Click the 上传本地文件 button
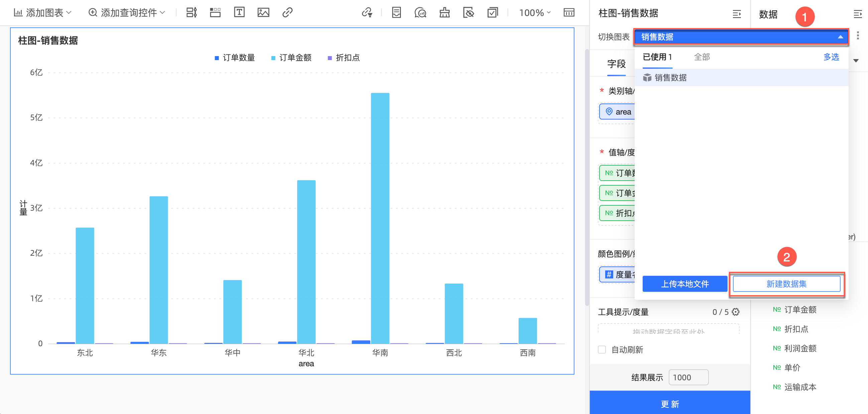This screenshot has height=414, width=868. pyautogui.click(x=685, y=284)
